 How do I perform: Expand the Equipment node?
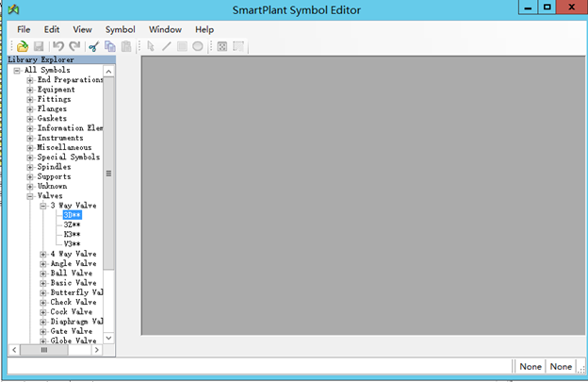(30, 90)
